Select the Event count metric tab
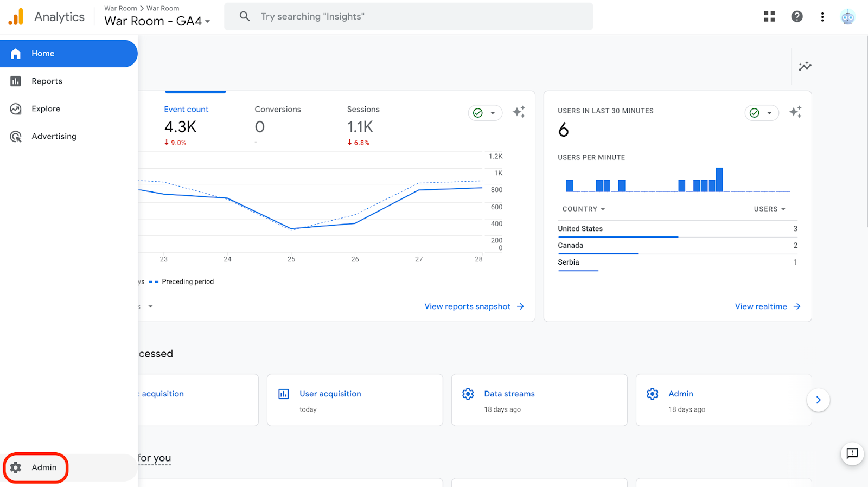 pyautogui.click(x=186, y=110)
